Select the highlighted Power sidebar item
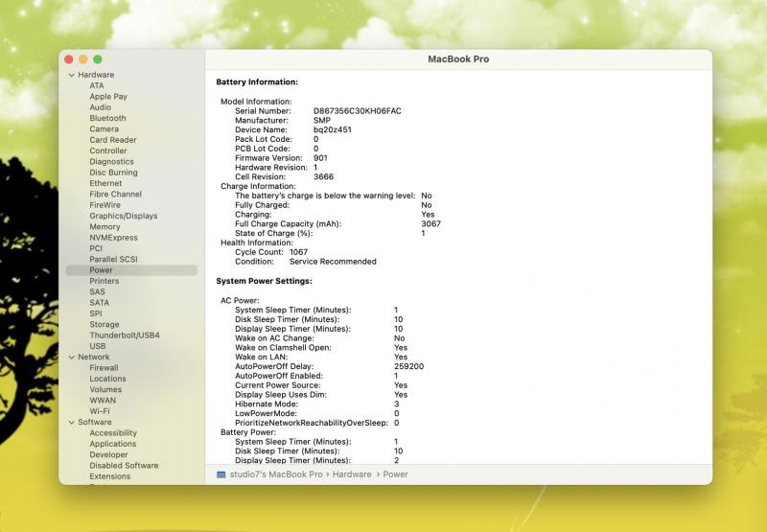The width and height of the screenshot is (767, 532). coord(131,270)
